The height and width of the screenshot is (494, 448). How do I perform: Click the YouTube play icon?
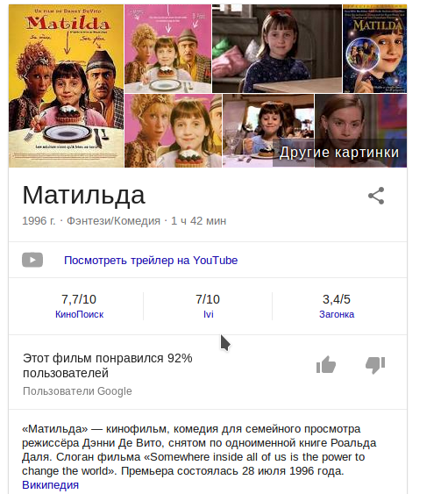(x=32, y=260)
